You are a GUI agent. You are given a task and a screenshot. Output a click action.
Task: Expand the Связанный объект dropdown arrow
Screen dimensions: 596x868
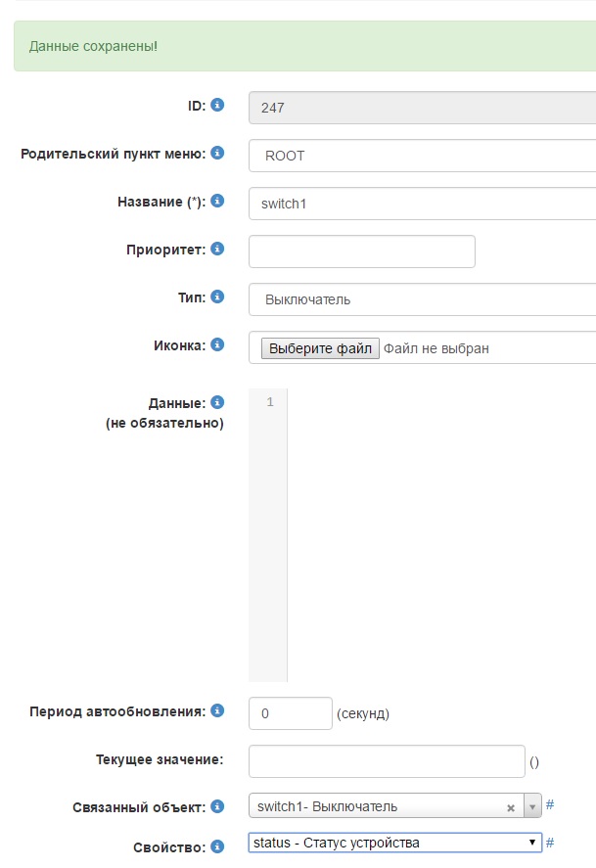point(533,807)
